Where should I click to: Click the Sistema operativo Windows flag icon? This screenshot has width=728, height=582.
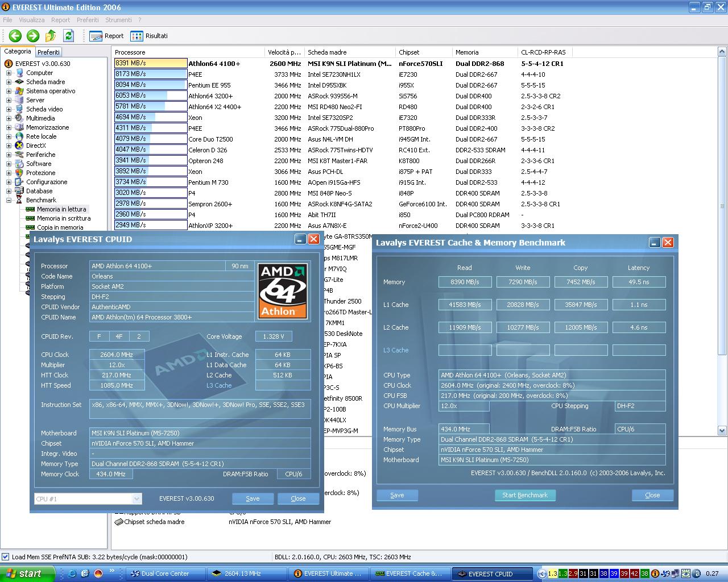coord(20,91)
